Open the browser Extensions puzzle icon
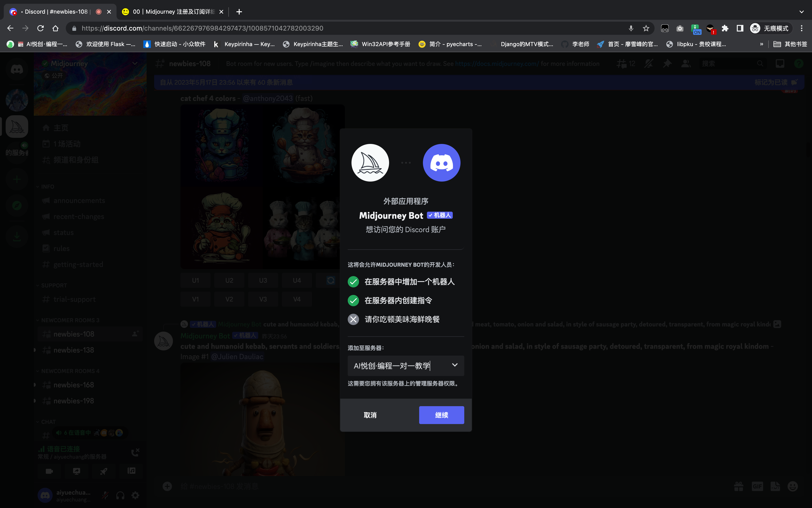Screen dimensions: 812x508 [725, 28]
